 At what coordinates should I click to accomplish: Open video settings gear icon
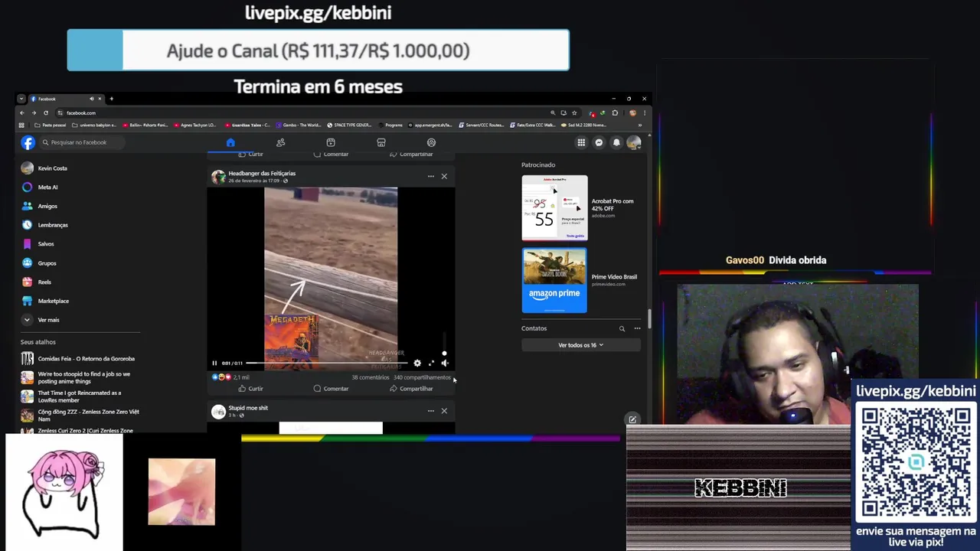(417, 363)
